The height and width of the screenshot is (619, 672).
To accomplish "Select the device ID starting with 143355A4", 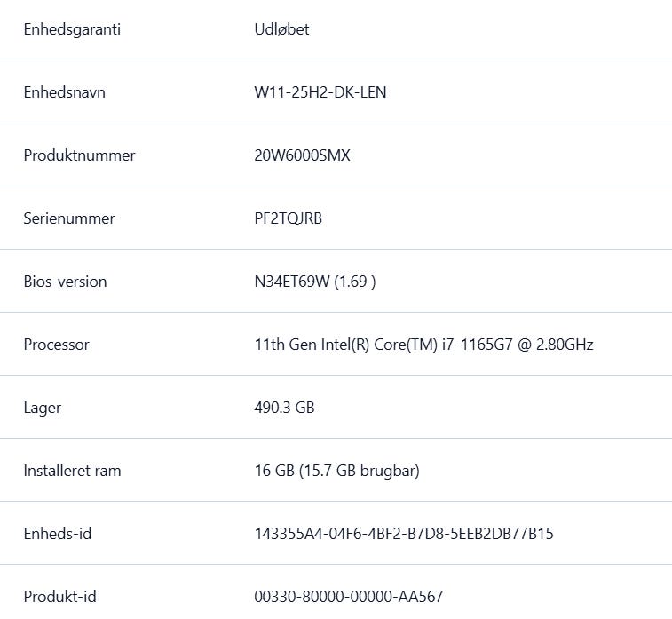I will 404,534.
